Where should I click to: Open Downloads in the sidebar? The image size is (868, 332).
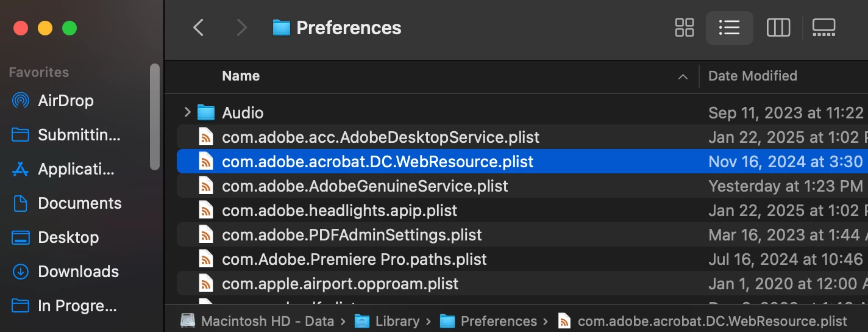[x=78, y=272]
